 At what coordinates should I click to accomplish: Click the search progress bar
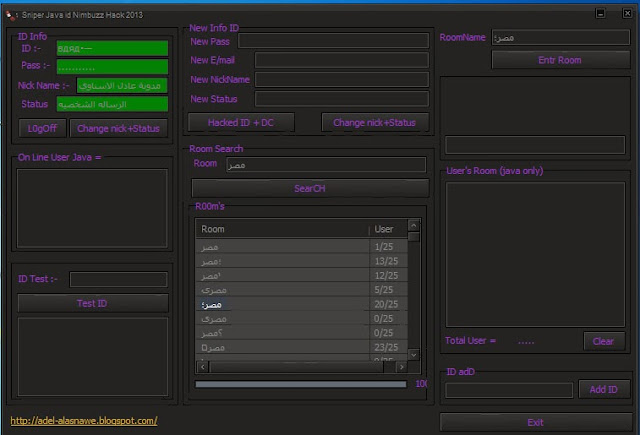pyautogui.click(x=301, y=384)
